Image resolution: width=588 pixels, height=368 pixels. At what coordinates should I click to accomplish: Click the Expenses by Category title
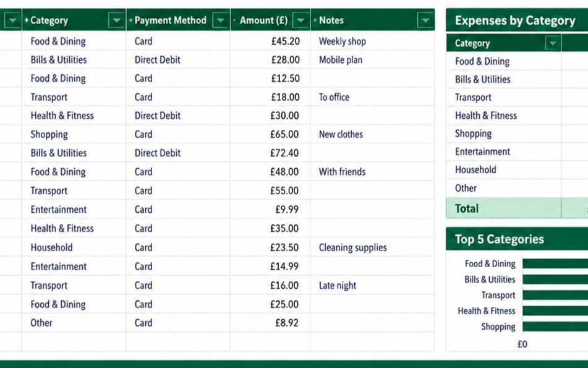click(x=515, y=20)
